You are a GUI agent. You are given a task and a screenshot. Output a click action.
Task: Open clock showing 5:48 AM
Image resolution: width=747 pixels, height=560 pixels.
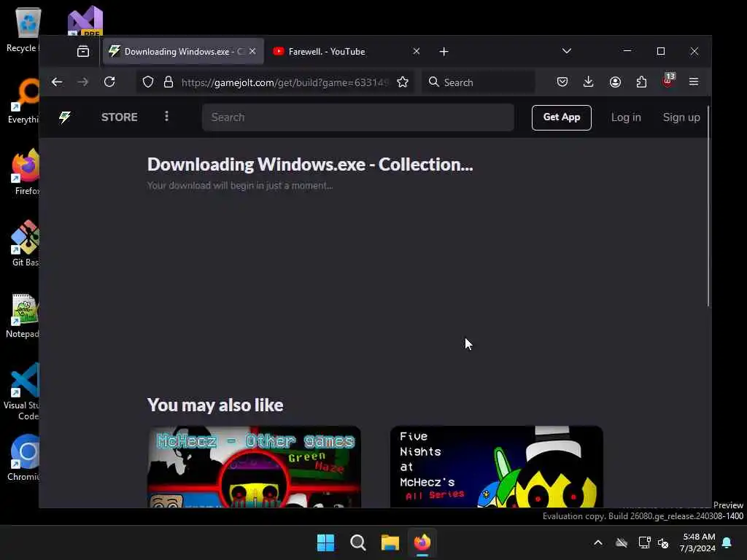[x=698, y=542]
